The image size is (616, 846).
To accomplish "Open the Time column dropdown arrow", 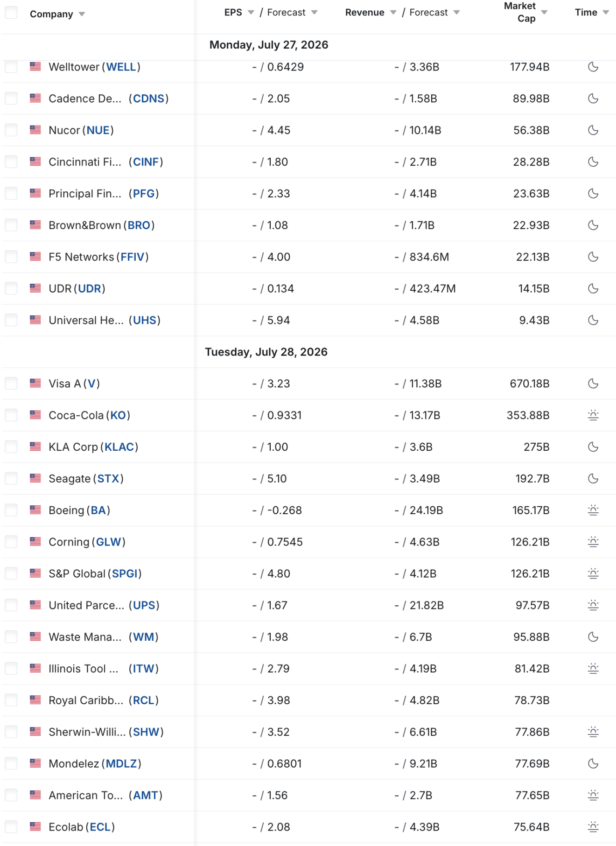I will [606, 12].
